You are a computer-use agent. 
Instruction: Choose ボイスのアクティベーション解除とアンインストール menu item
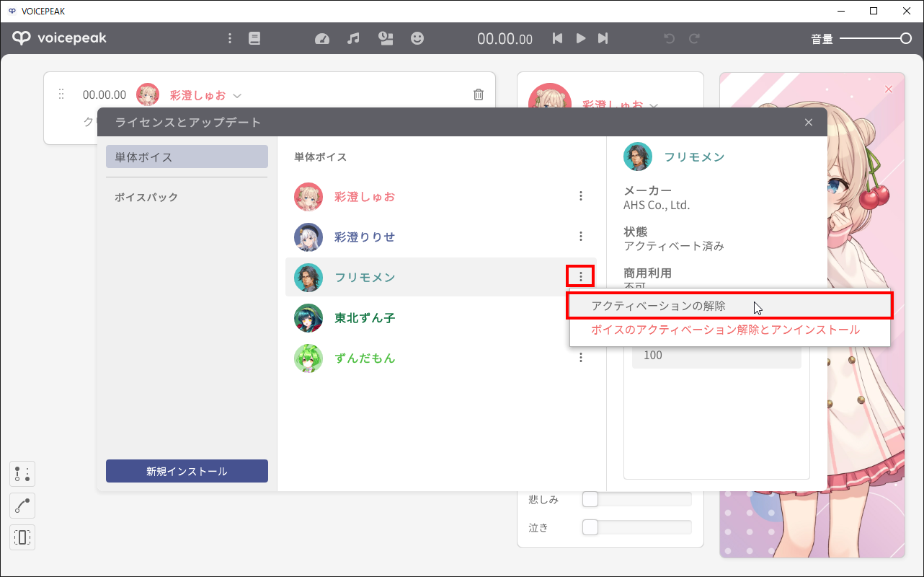coord(730,330)
